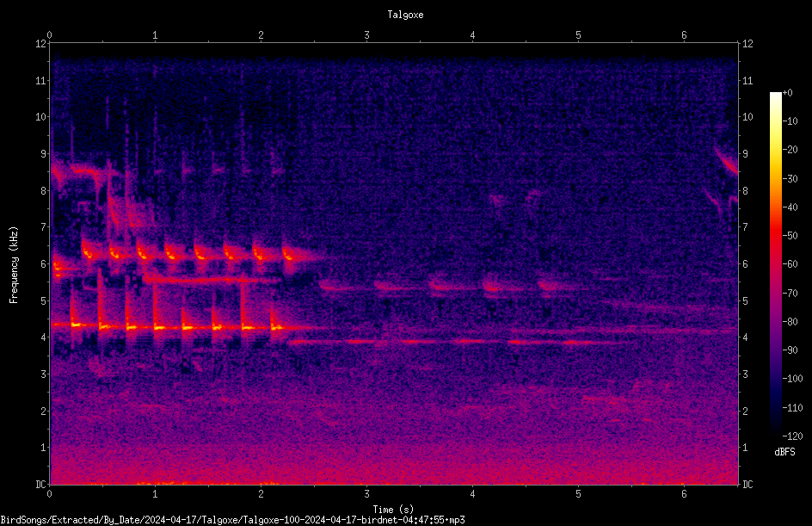This screenshot has height=526, width=812.
Task: Click the 3 second bottom time marker
Action: click(366, 494)
